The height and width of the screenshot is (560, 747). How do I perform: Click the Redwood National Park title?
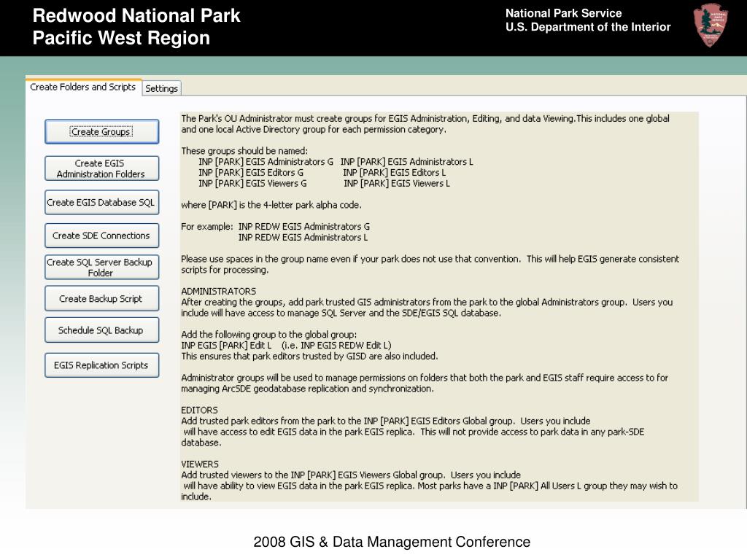pos(136,16)
